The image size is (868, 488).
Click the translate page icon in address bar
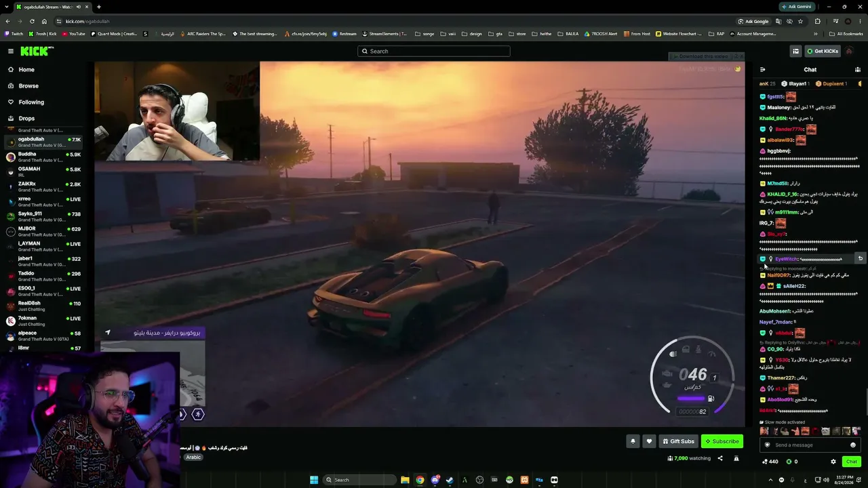tap(778, 21)
